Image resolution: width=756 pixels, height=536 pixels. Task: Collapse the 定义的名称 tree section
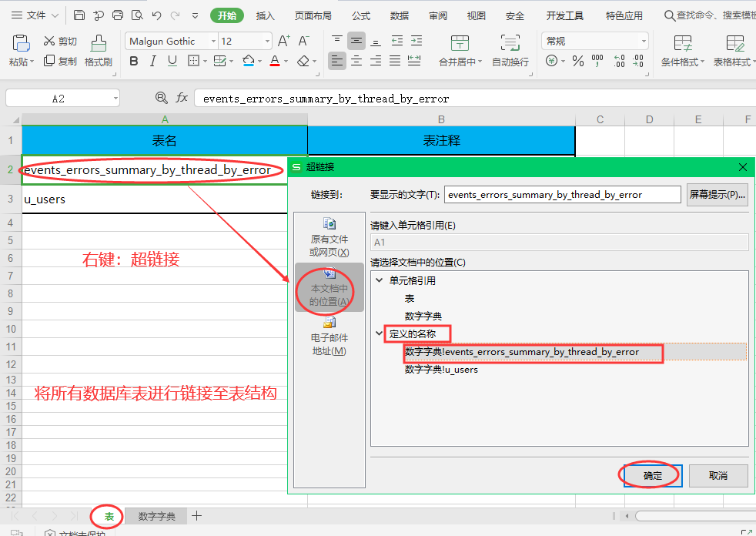pos(378,333)
